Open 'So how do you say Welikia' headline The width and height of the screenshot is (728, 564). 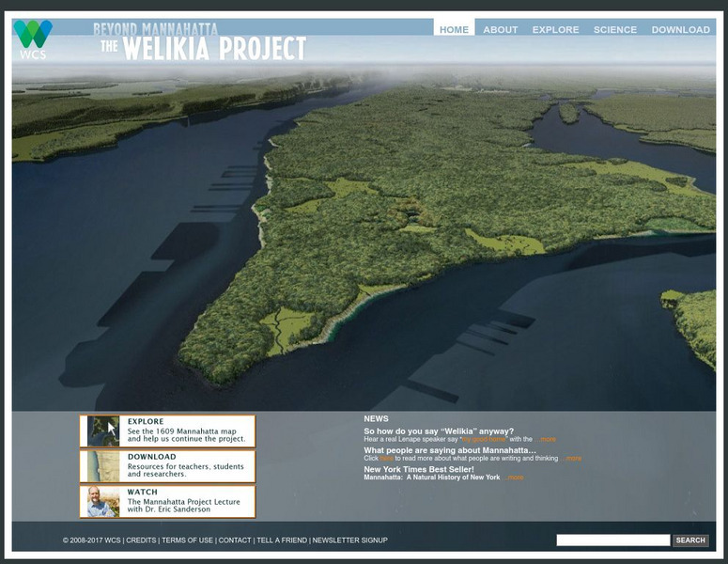(439, 431)
